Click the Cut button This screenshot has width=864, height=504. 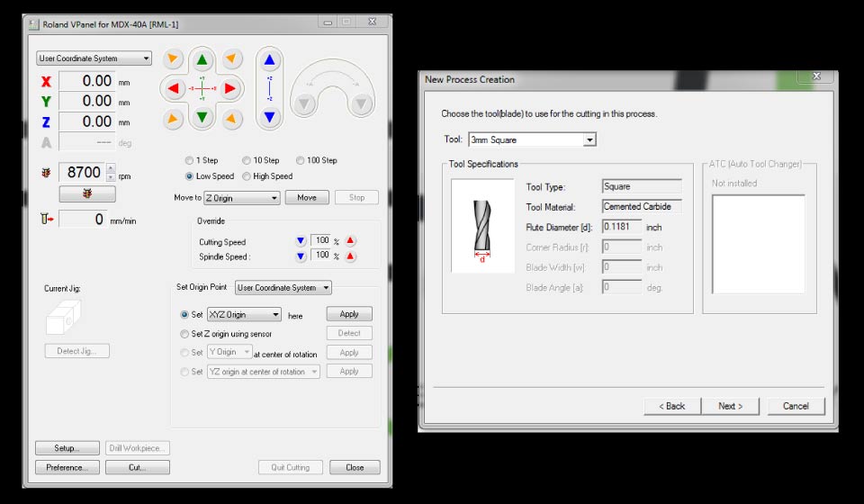137,467
